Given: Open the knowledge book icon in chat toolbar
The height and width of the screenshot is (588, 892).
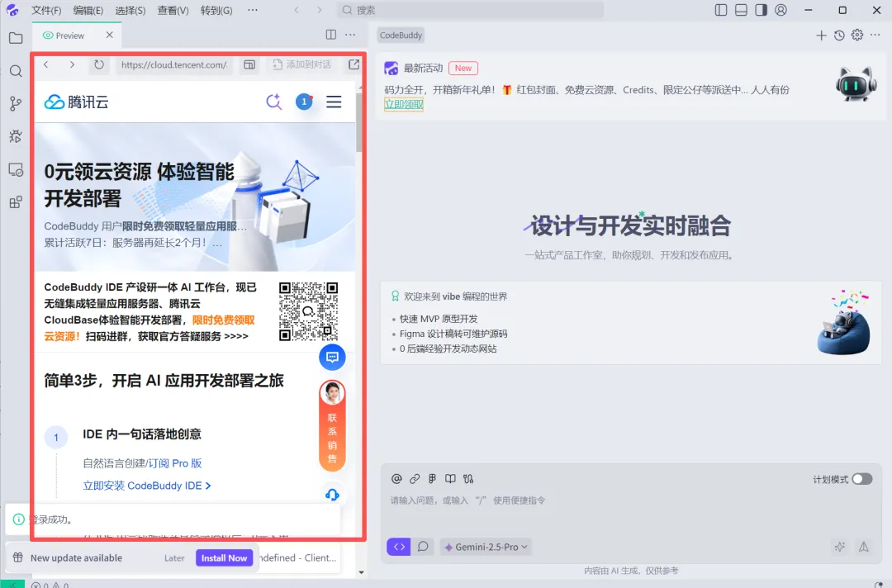Looking at the screenshot, I should pos(451,479).
